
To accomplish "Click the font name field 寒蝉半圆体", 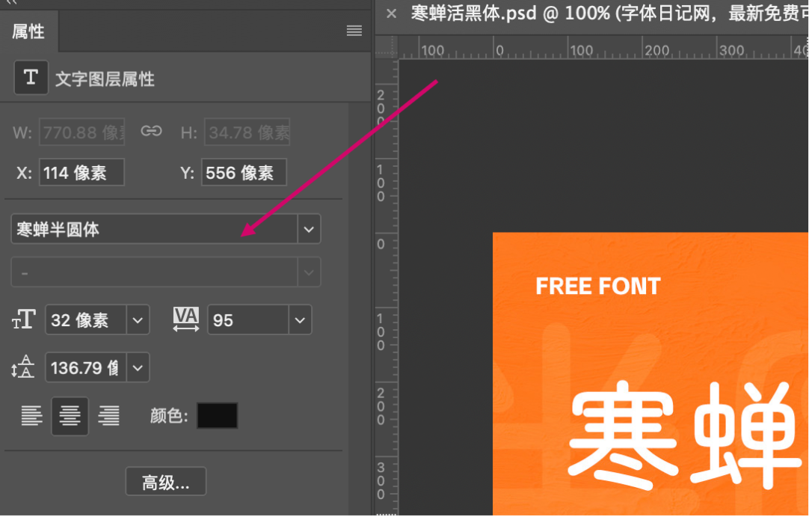I will pyautogui.click(x=154, y=229).
